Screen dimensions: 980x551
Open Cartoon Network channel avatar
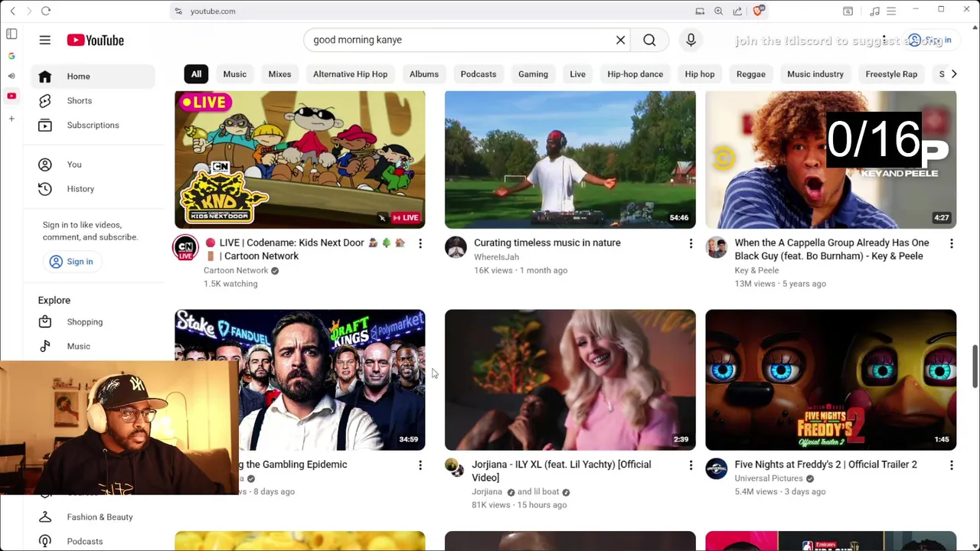click(x=185, y=248)
